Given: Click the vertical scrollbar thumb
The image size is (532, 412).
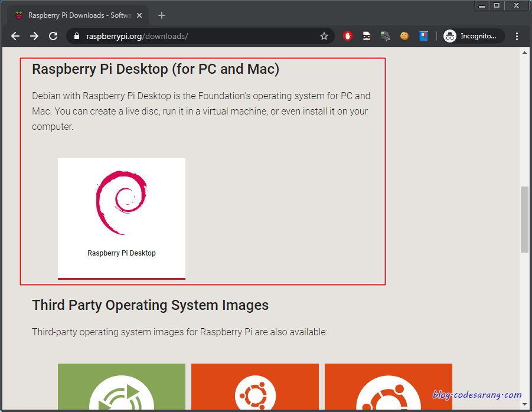Looking at the screenshot, I should click(x=524, y=220).
